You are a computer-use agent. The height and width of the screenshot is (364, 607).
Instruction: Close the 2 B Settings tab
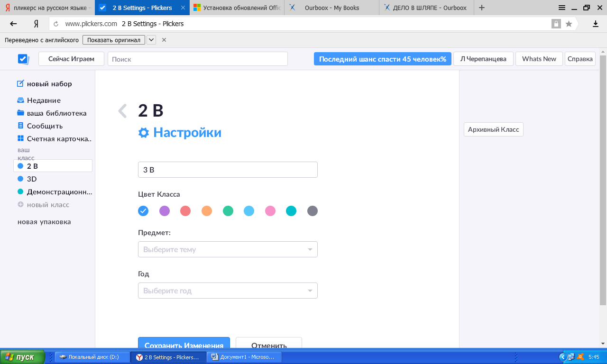[x=183, y=8]
